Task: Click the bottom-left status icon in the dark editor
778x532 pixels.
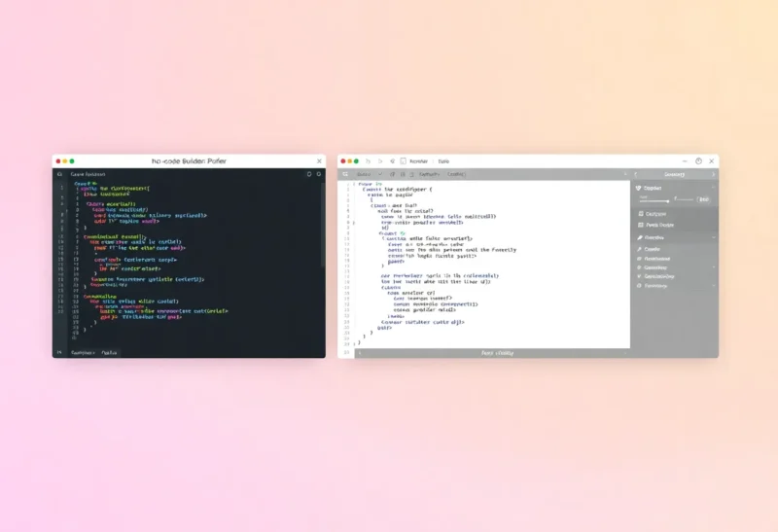Action: 59,352
